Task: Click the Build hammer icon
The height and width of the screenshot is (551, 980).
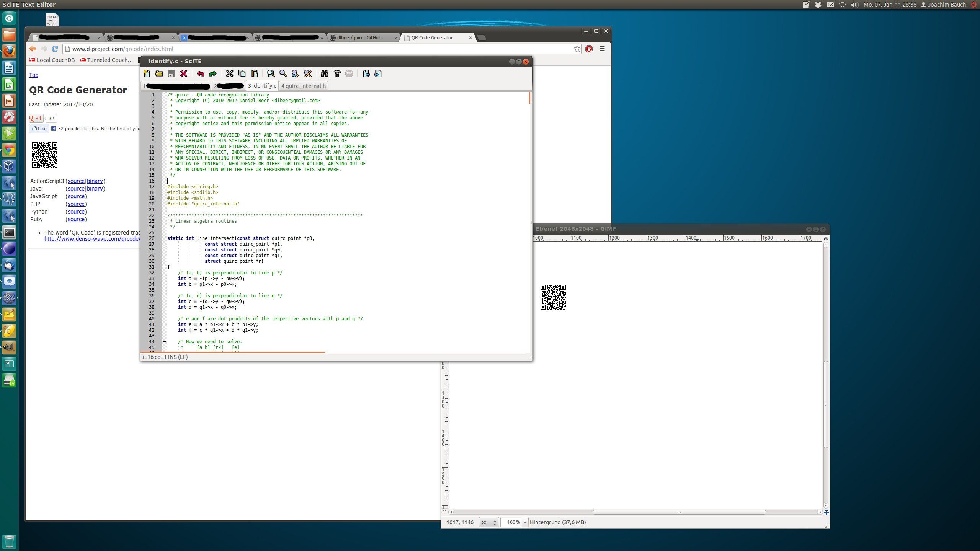Action: pyautogui.click(x=336, y=73)
